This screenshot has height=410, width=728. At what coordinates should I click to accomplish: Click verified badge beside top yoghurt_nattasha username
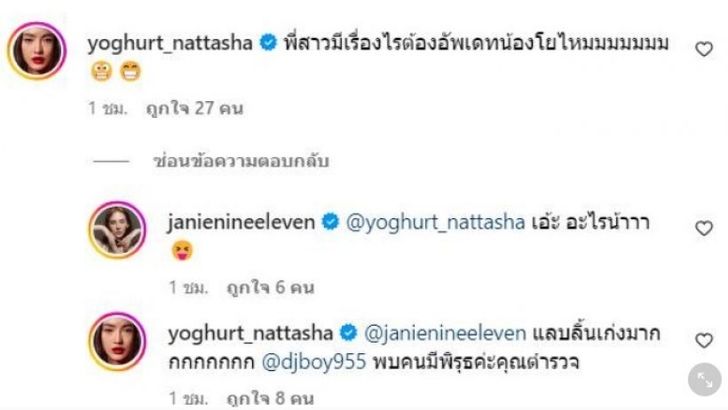pos(268,43)
